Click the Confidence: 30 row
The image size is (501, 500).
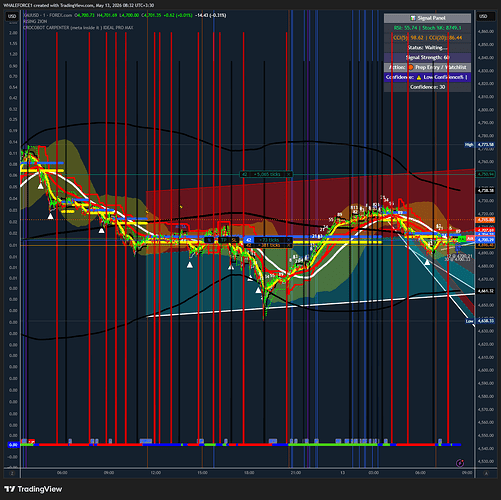pos(427,87)
